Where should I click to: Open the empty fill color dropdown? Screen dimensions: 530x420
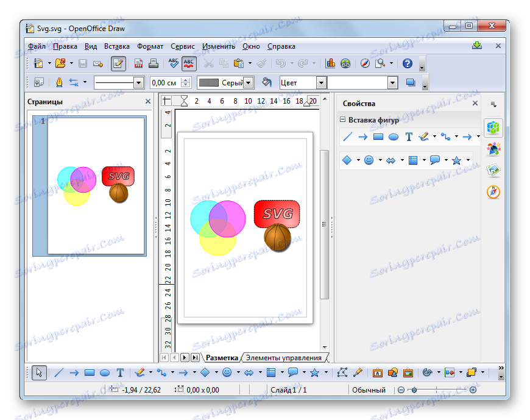point(392,82)
